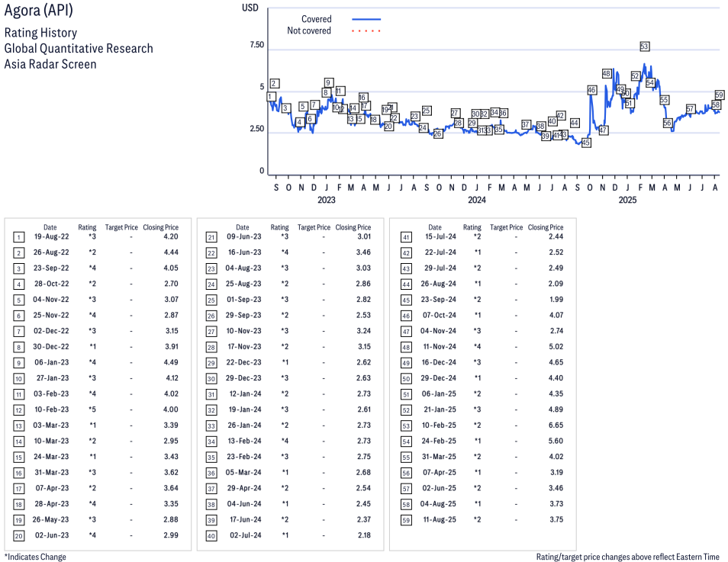
Task: Select the 'Not covered' legend label
Action: 309,31
